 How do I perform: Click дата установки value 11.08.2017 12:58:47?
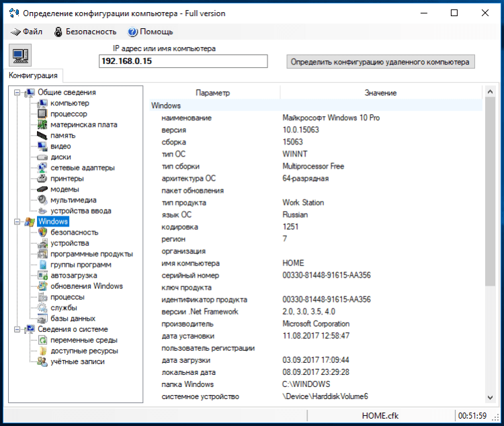click(x=316, y=336)
